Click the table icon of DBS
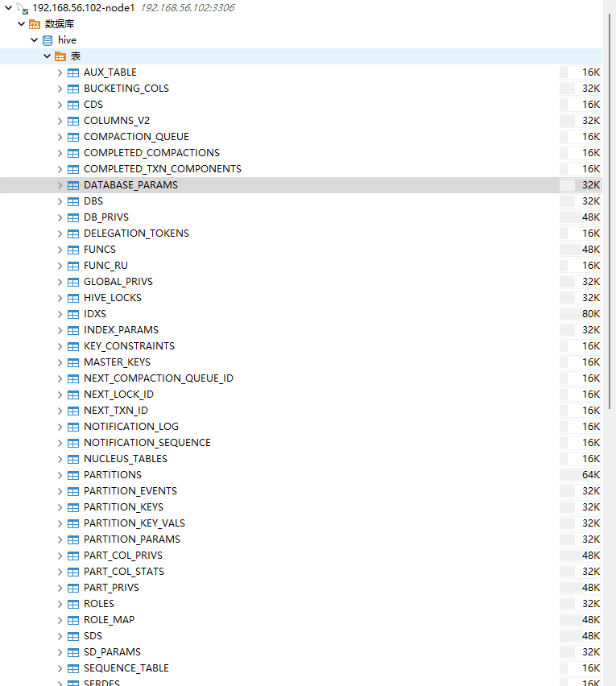The width and height of the screenshot is (616, 686). point(73,201)
